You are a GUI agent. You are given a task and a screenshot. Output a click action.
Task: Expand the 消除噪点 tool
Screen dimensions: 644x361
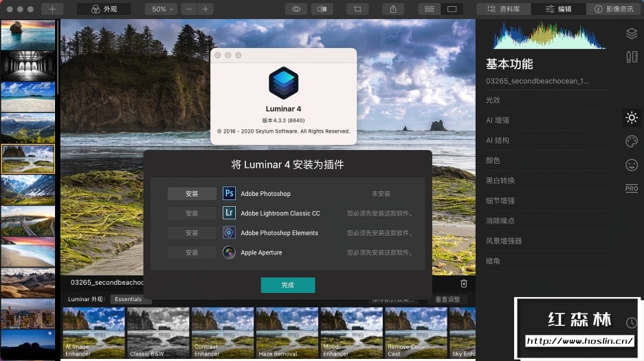coord(547,221)
